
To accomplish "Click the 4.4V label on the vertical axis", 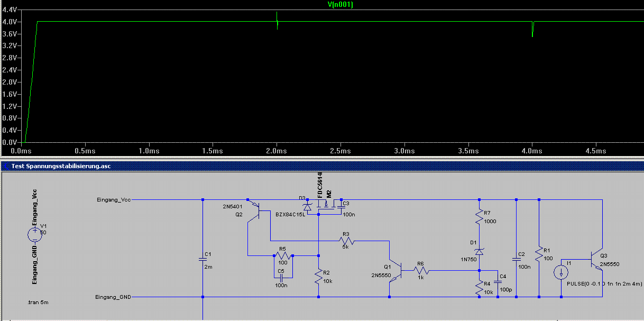I will click(x=10, y=10).
